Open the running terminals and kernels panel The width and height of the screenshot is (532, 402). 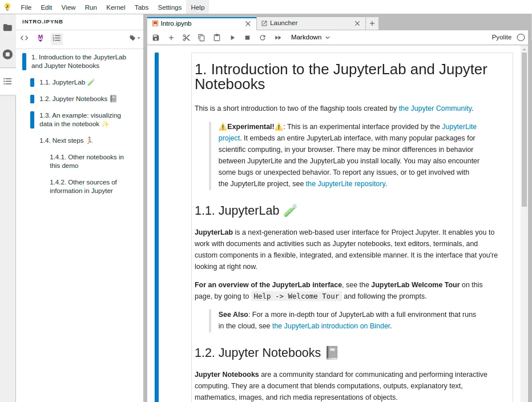(7, 54)
